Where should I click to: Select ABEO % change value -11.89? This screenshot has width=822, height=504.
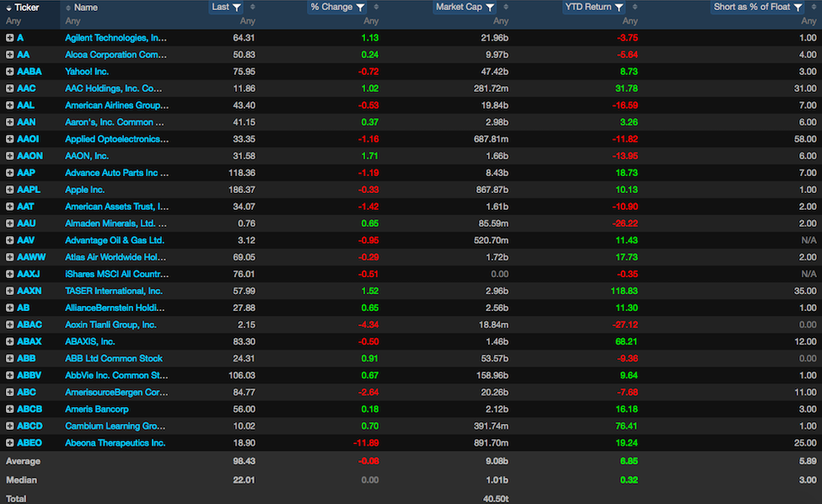366,442
